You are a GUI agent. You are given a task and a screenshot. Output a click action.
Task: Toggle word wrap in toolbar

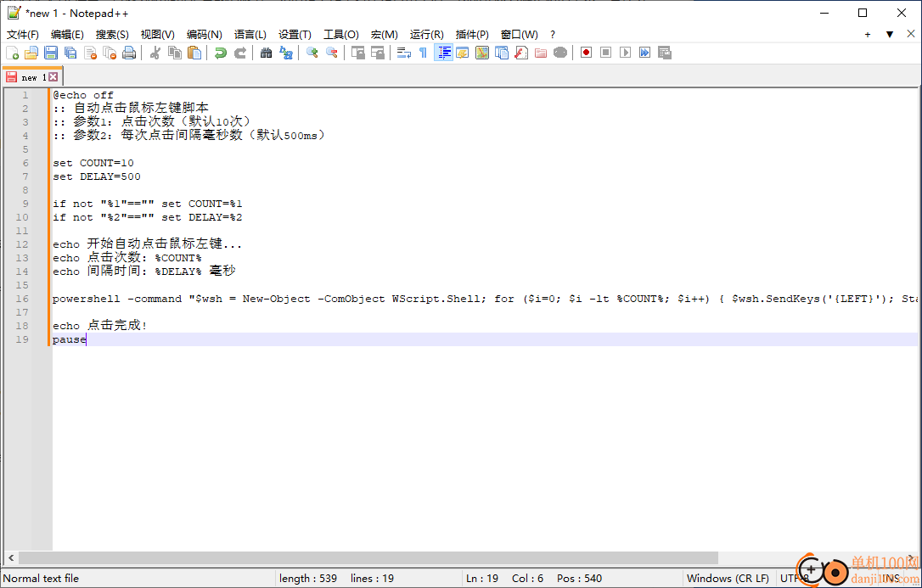[404, 53]
